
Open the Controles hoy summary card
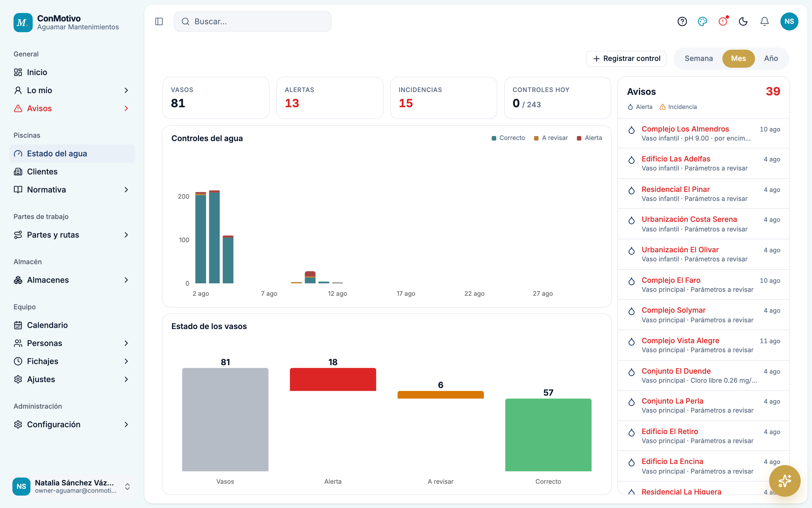coord(557,98)
